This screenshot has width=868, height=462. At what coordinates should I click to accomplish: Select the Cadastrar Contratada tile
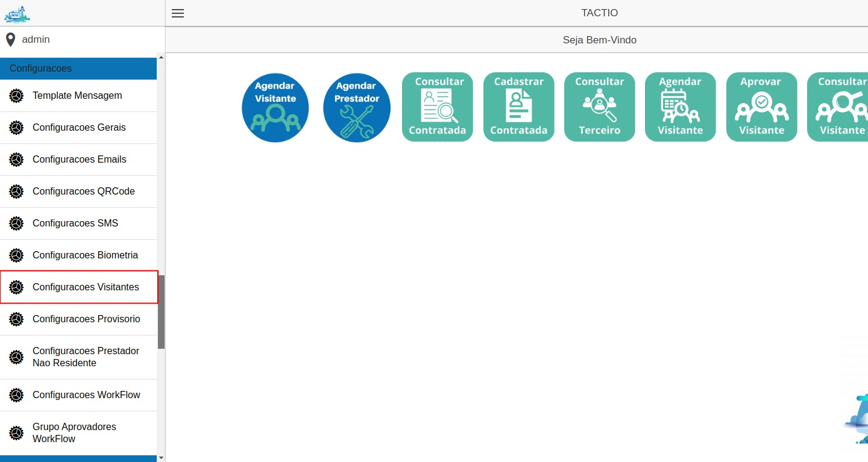(x=518, y=107)
